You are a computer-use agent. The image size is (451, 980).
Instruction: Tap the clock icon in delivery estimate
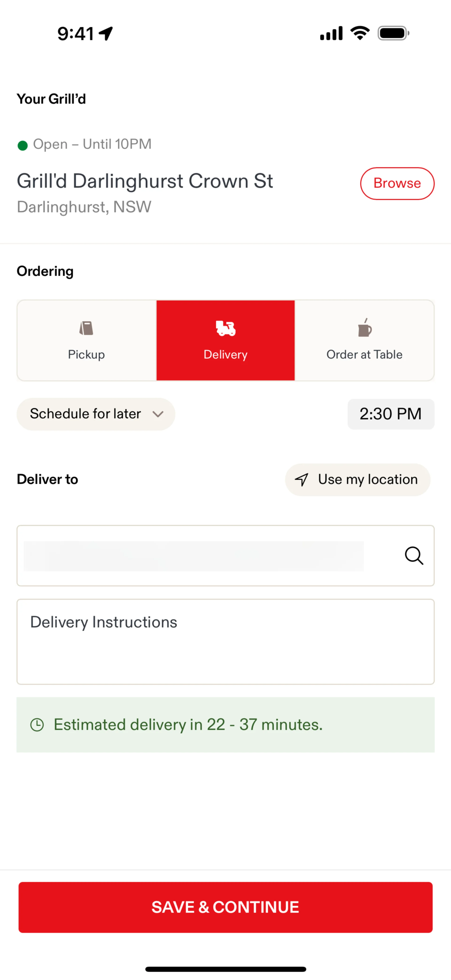coord(37,725)
